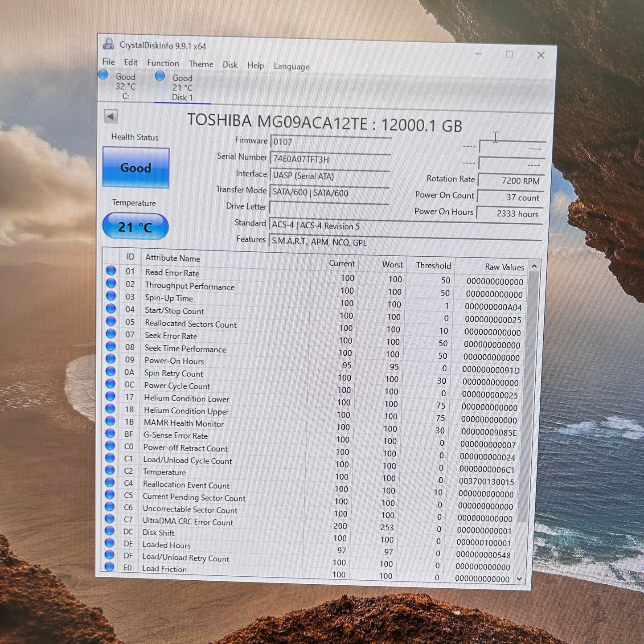Click the empty Drive Letter field
This screenshot has height=644, width=644.
pos(329,209)
